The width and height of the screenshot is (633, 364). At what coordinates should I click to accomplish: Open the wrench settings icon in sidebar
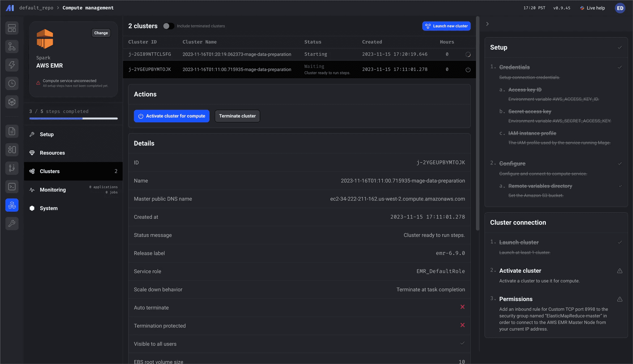point(12,223)
